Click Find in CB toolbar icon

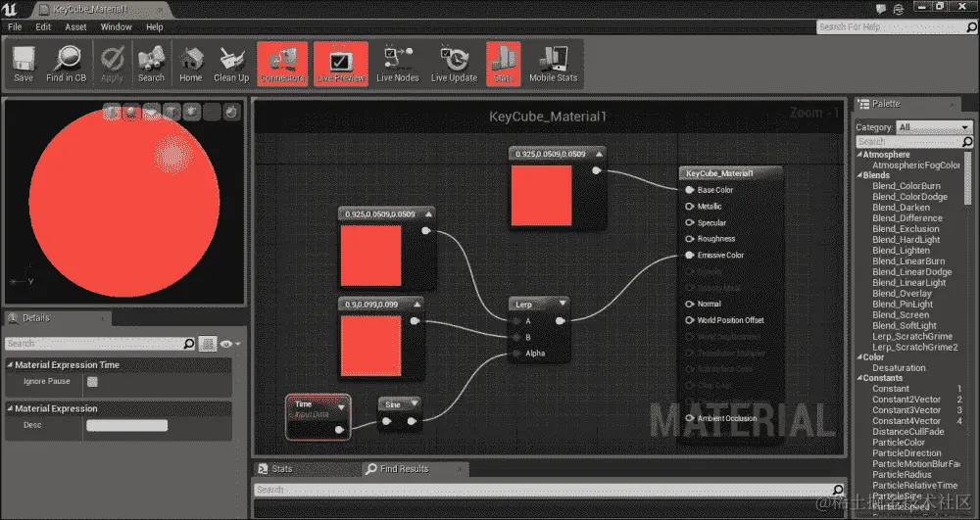coord(66,64)
